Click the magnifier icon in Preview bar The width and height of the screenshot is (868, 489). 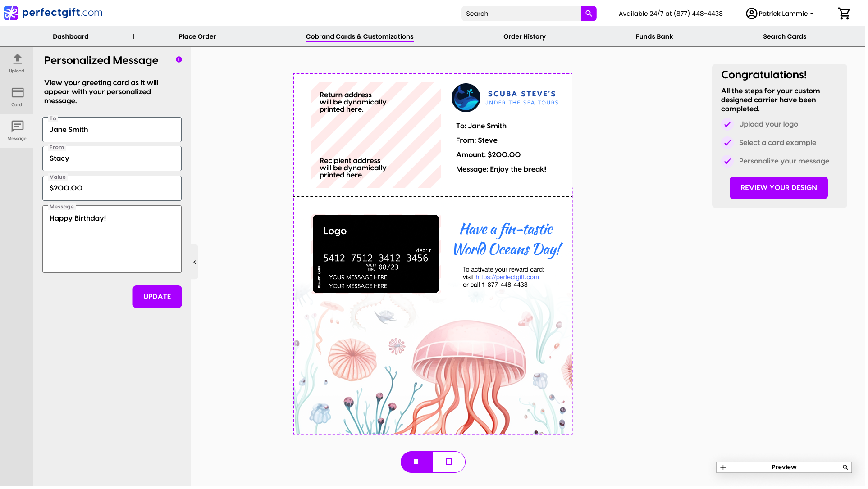(x=845, y=467)
